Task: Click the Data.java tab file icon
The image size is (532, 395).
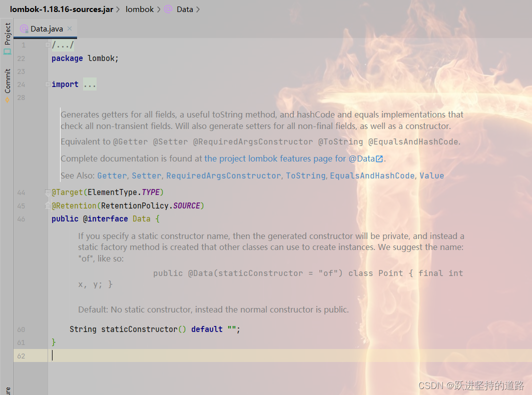Action: (24, 29)
